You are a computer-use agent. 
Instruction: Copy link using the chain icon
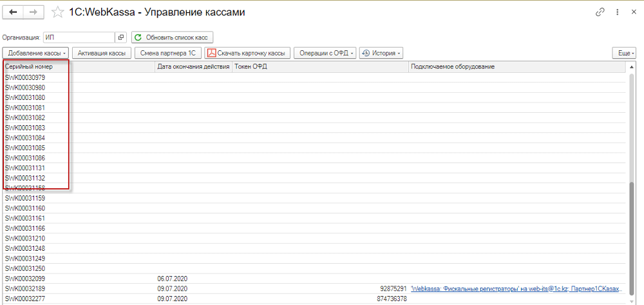click(600, 12)
